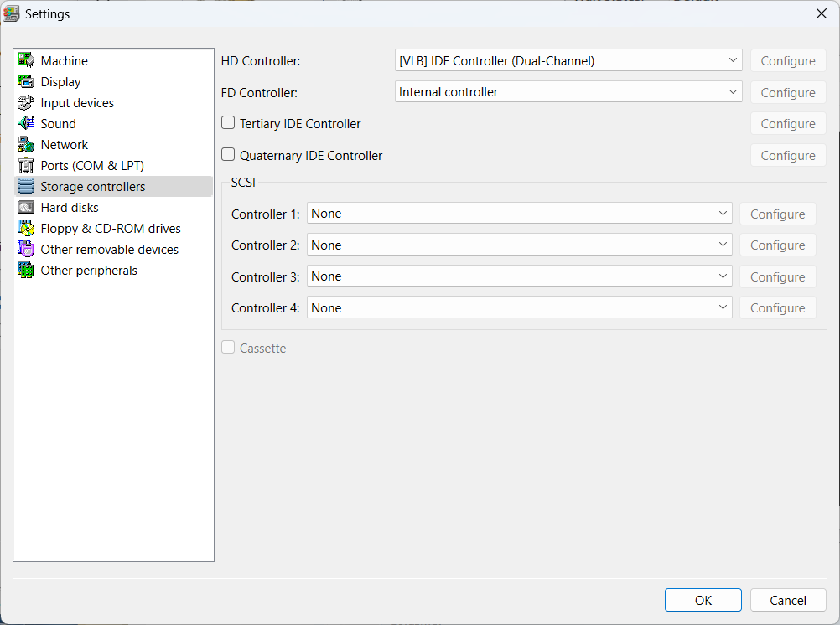Click the Other peripherals icon
840x625 pixels.
click(26, 270)
